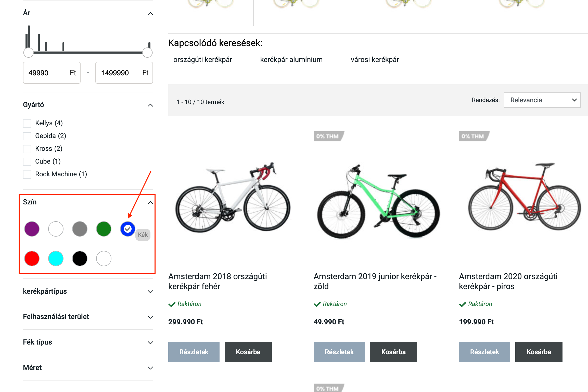Tick the Rock Machine checkbox
Image resolution: width=588 pixels, height=392 pixels.
click(x=27, y=174)
